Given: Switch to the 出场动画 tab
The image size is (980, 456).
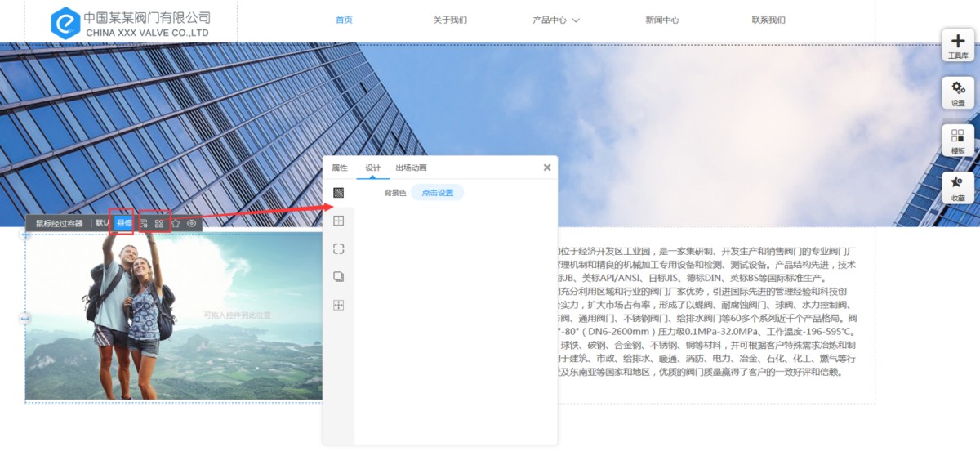Looking at the screenshot, I should (411, 168).
